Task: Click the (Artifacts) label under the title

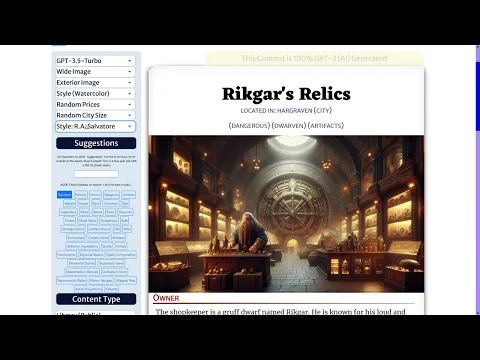Action: pos(326,126)
